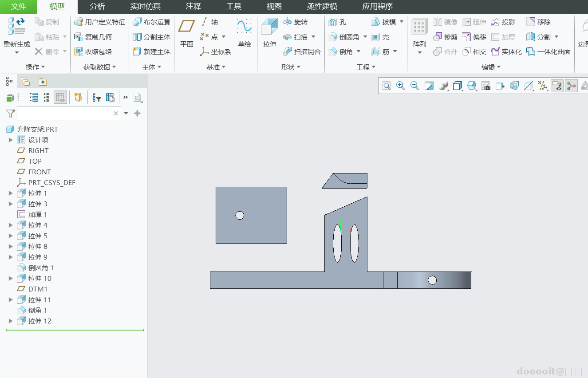Switch to the 分析 ribbon tab
Viewport: 588px width, 378px height.
(97, 7)
